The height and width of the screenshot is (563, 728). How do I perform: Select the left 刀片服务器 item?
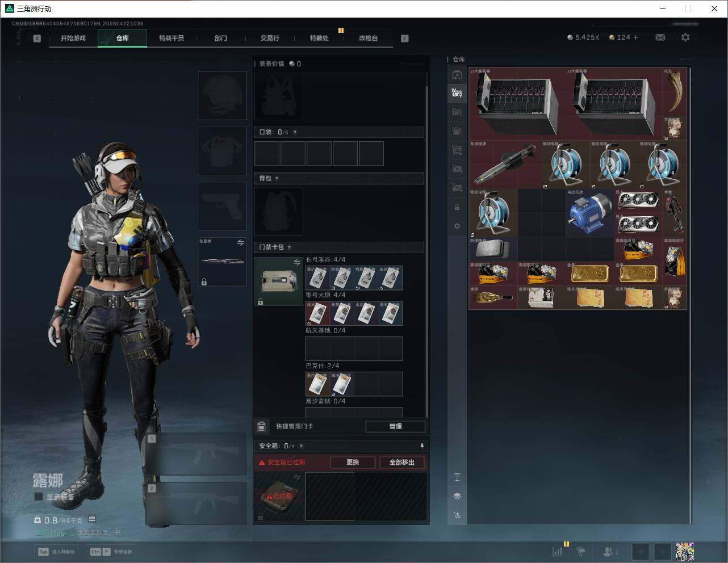pyautogui.click(x=517, y=104)
